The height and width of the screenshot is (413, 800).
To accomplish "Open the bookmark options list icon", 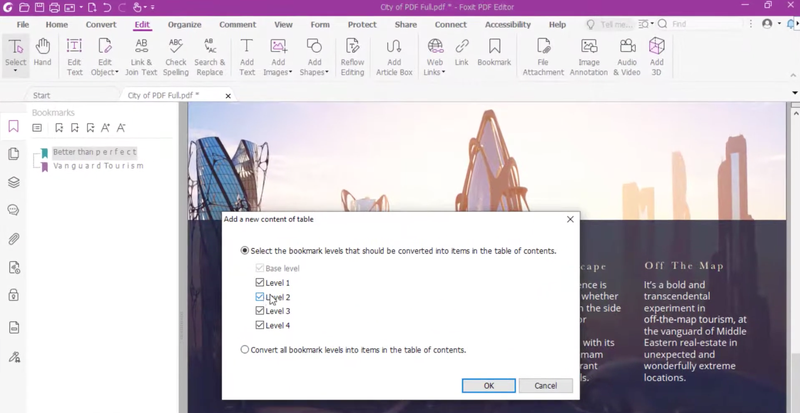I will [37, 128].
